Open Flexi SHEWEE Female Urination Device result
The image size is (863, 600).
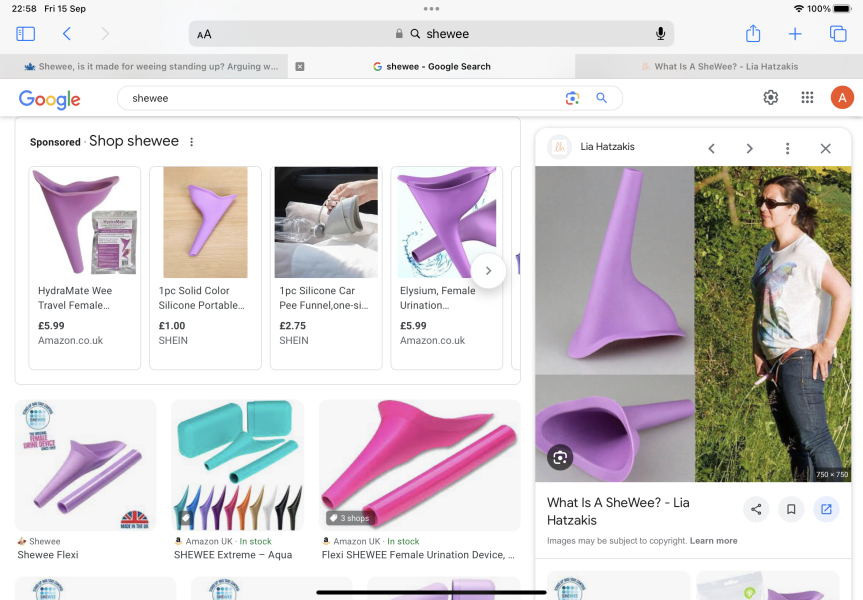click(419, 465)
